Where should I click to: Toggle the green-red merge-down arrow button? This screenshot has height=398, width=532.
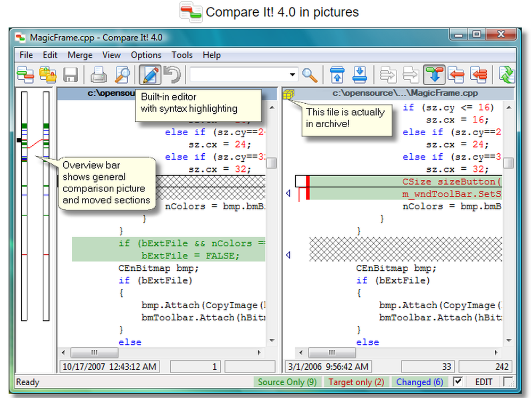click(x=434, y=74)
